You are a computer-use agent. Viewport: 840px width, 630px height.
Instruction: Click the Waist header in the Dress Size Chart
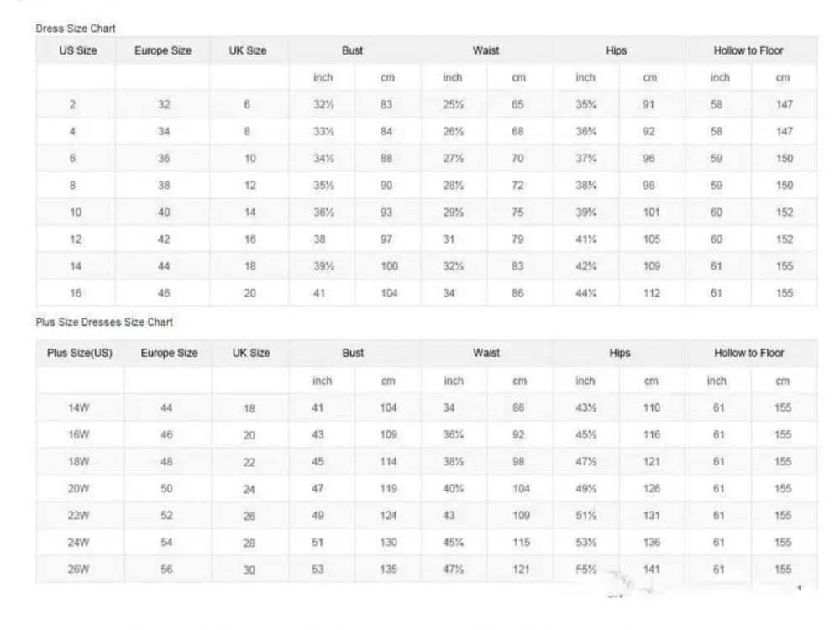coord(486,50)
